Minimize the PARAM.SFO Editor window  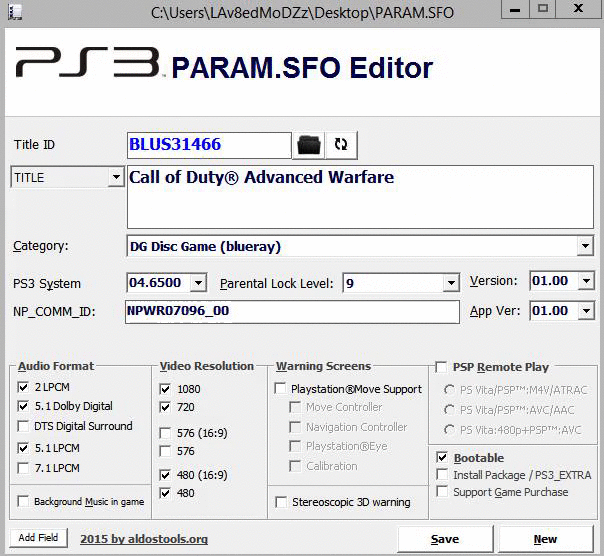tap(515, 9)
